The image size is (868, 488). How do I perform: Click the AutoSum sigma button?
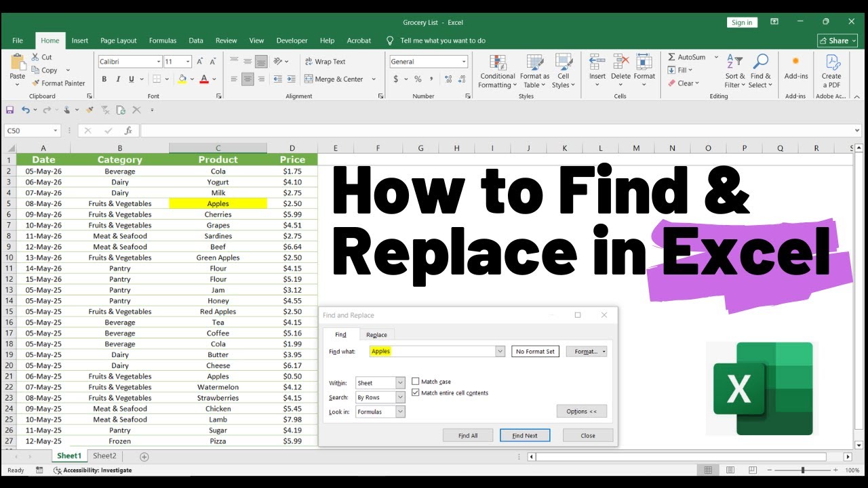point(686,57)
